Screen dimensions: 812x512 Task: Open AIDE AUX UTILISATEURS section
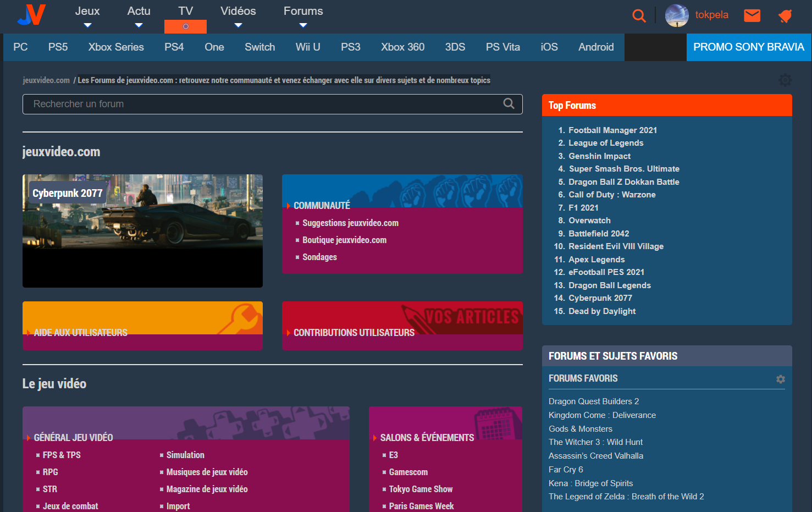pos(80,333)
